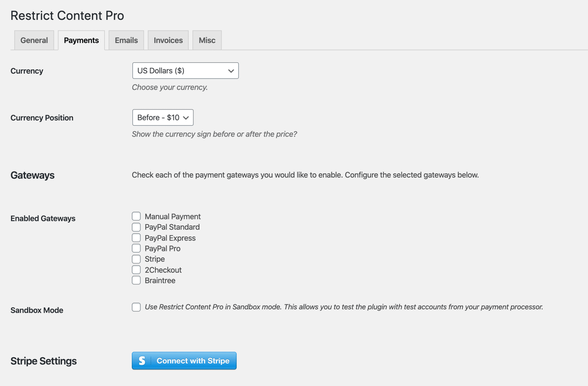
Task: Enable the Manual Payment gateway
Action: [136, 216]
